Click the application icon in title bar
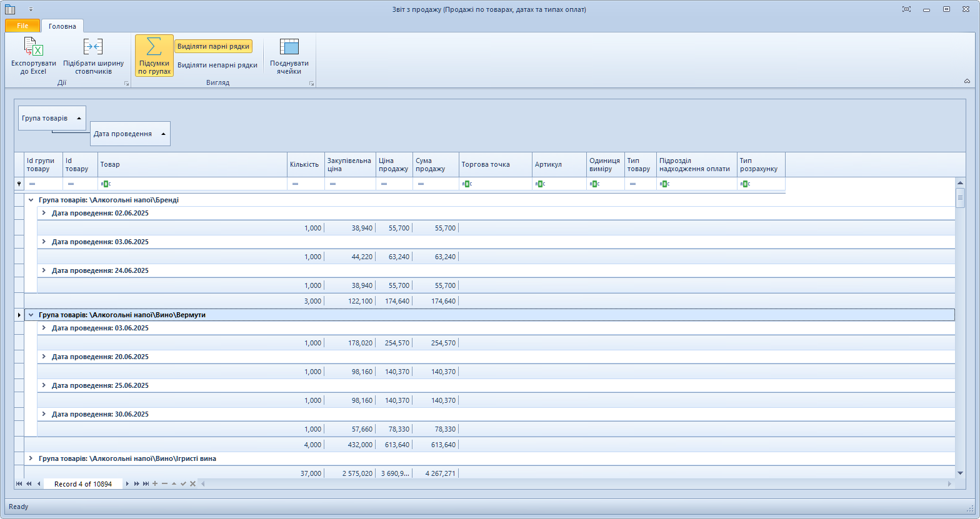This screenshot has height=519, width=980. click(10, 9)
